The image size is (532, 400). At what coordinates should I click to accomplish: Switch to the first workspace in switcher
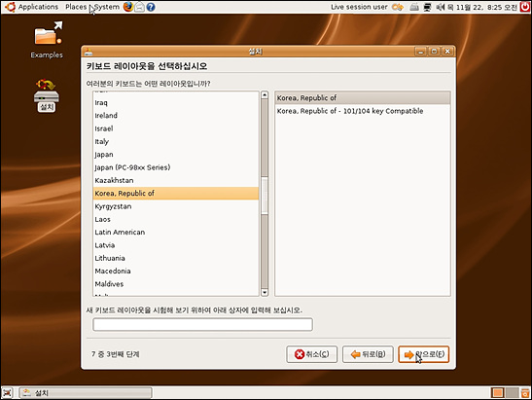coord(498,393)
